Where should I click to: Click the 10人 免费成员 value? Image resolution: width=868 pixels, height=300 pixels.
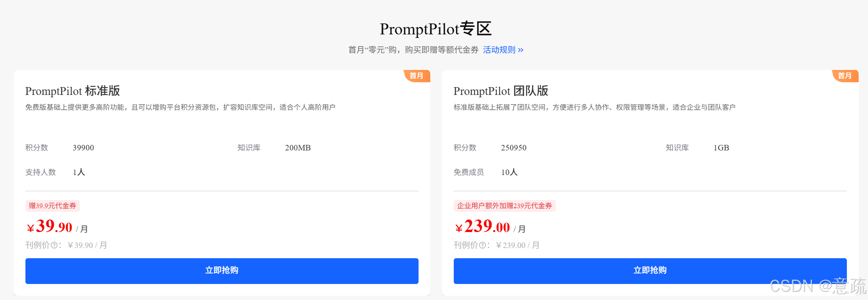pyautogui.click(x=509, y=172)
